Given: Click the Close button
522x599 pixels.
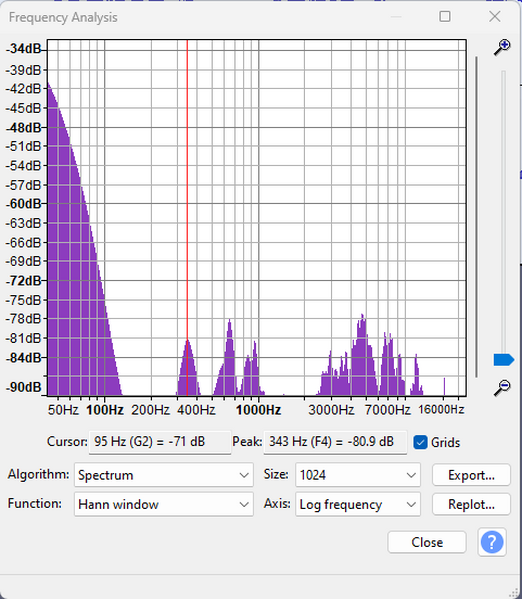Looking at the screenshot, I should pos(427,542).
